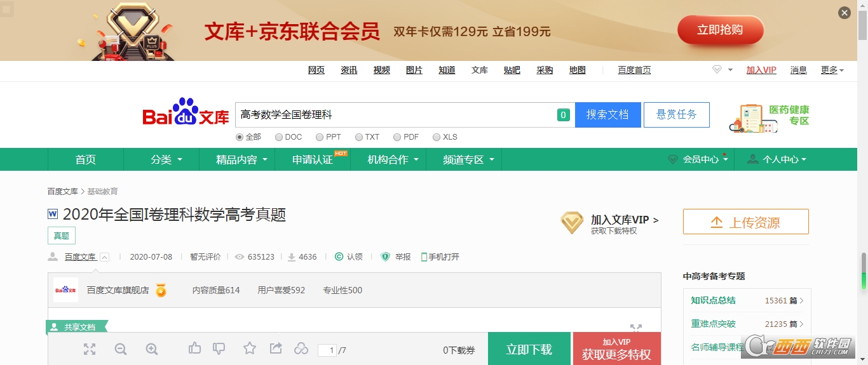Viewport: 868px width, 365px height.
Task: Expand the 个人中心 menu
Action: pyautogui.click(x=776, y=159)
